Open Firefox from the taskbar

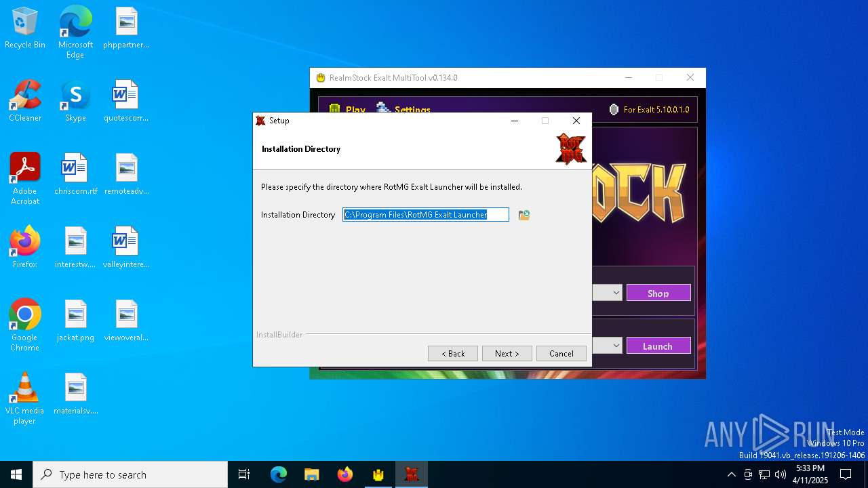pos(345,474)
